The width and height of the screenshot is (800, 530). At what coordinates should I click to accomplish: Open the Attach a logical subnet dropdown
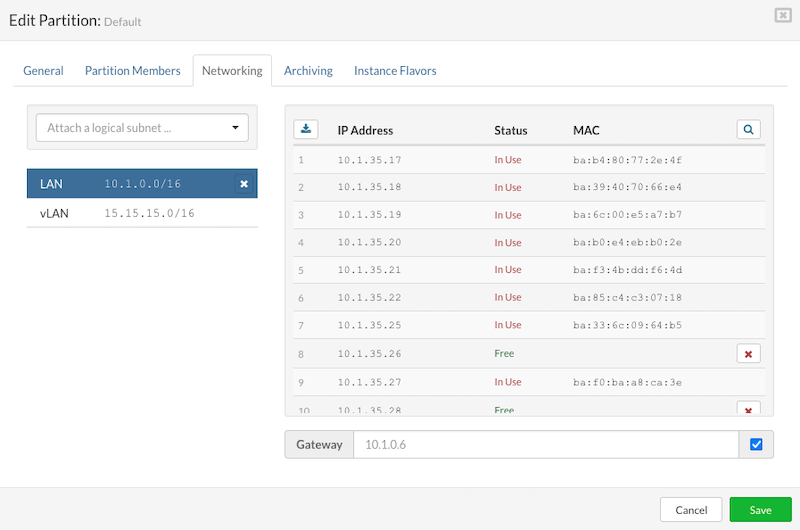(142, 128)
